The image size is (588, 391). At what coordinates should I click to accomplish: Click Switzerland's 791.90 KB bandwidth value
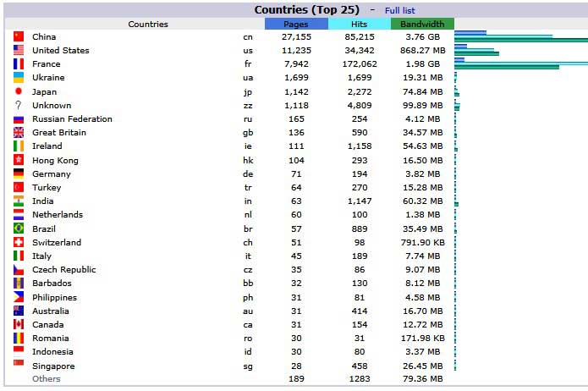pos(423,242)
